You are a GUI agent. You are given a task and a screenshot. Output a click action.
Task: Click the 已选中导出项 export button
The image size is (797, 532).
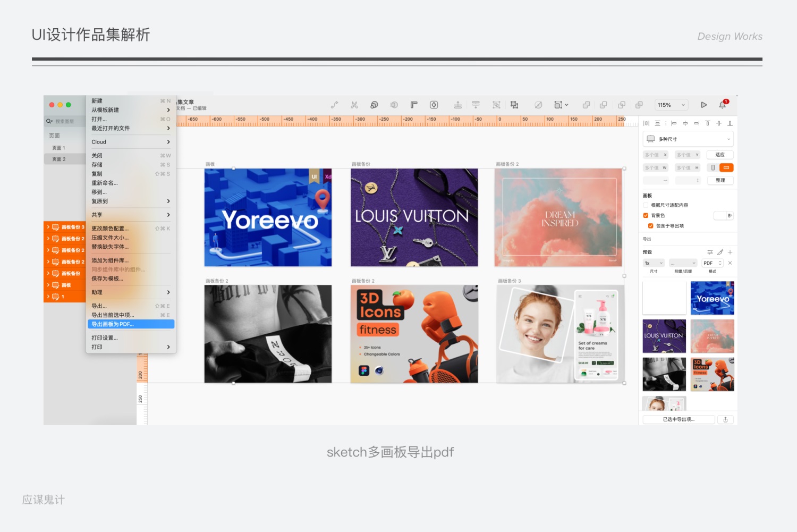click(679, 419)
